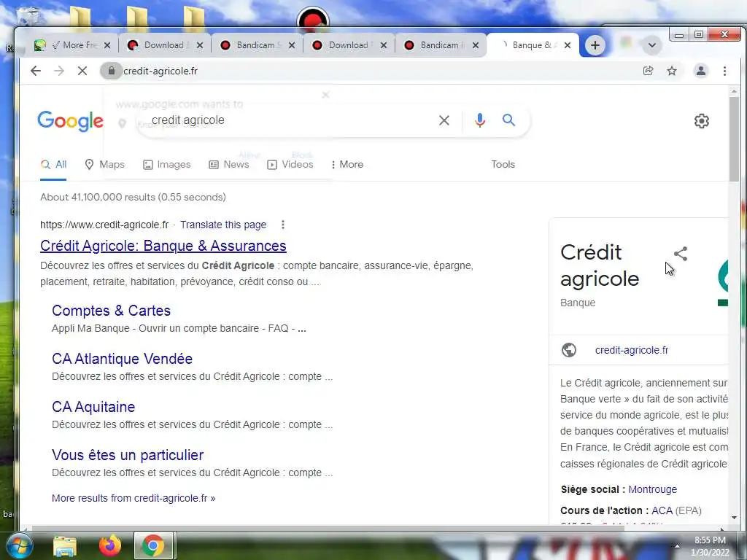Submit search with magnifier icon
Screen dimensions: 747x560
tap(508, 120)
